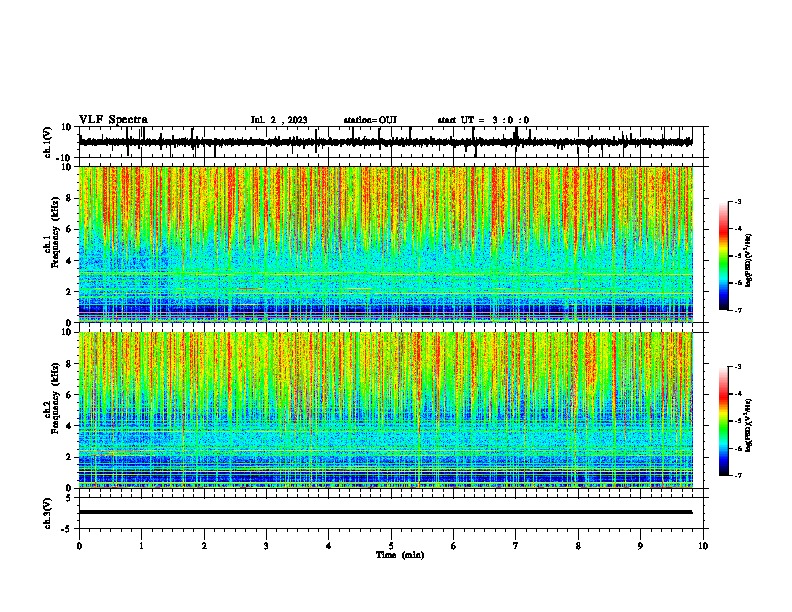Click the 'start UT = 3:0:0' text
The image size is (792, 612).
click(x=483, y=120)
